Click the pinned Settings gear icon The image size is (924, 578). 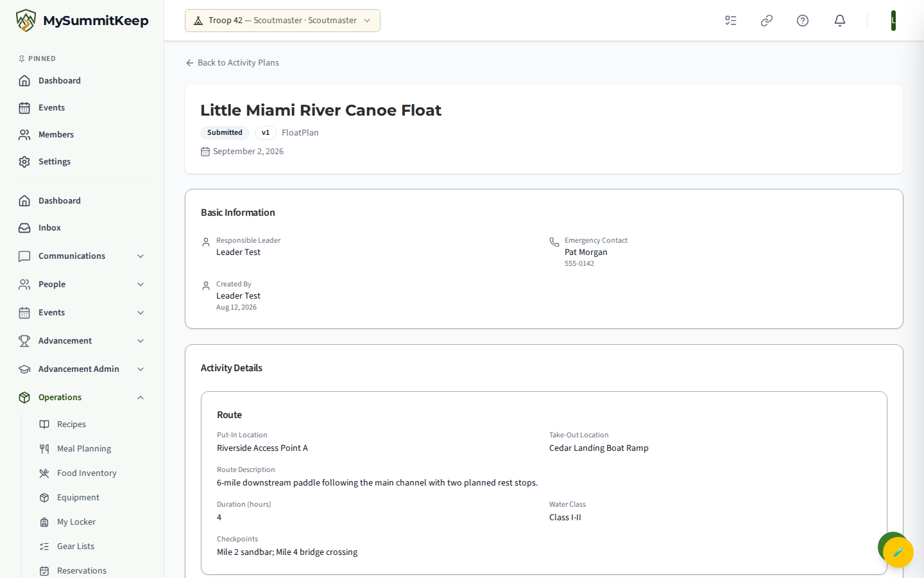(x=24, y=161)
